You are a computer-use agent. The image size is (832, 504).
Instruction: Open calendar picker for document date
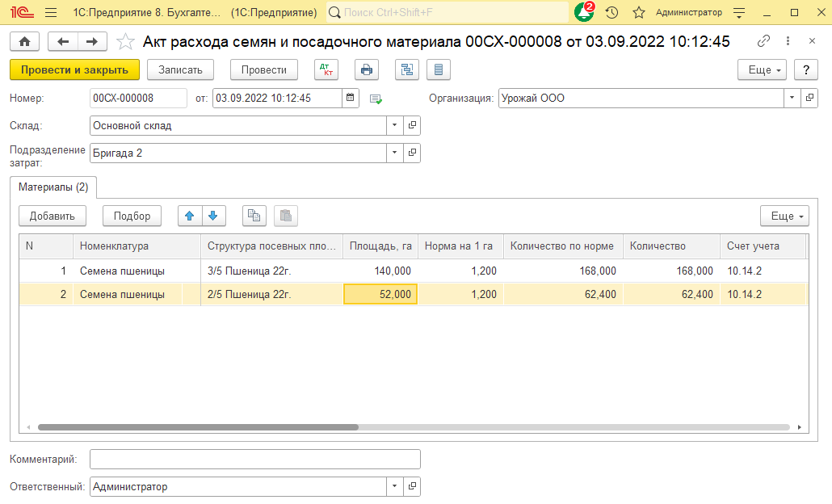click(350, 98)
